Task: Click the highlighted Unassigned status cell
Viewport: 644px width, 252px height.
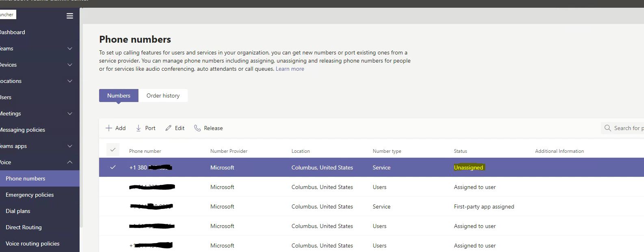Action: [x=469, y=167]
